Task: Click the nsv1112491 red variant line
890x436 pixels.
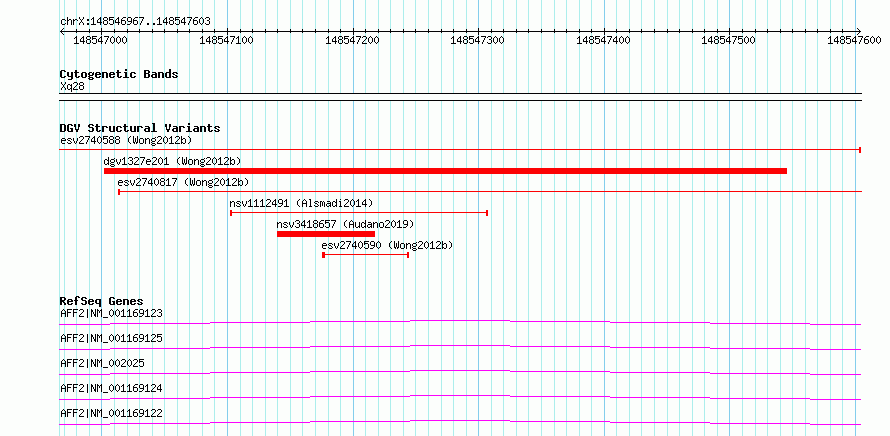Action: click(x=359, y=213)
